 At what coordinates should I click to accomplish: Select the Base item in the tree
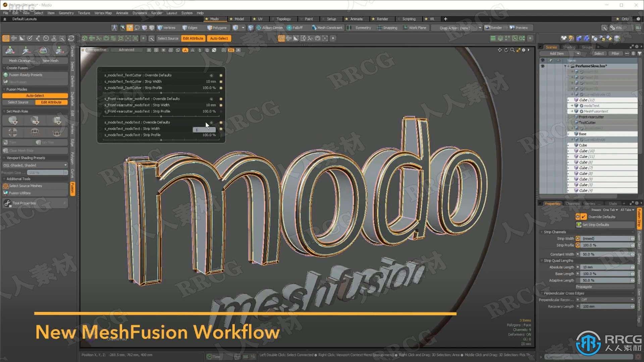(583, 134)
